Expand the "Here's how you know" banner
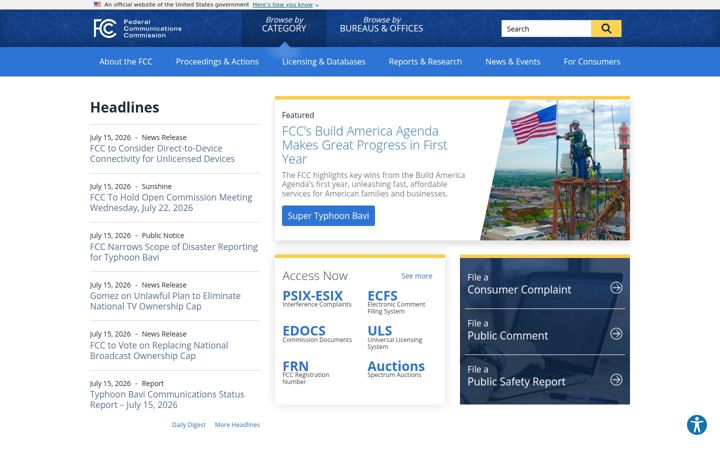The height and width of the screenshot is (450, 720). coord(285,5)
